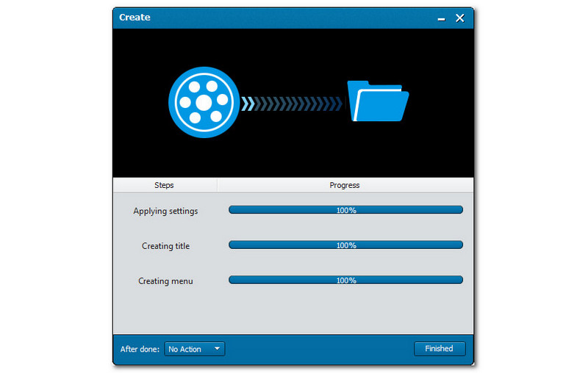Click the 'After done:' label

click(x=140, y=349)
